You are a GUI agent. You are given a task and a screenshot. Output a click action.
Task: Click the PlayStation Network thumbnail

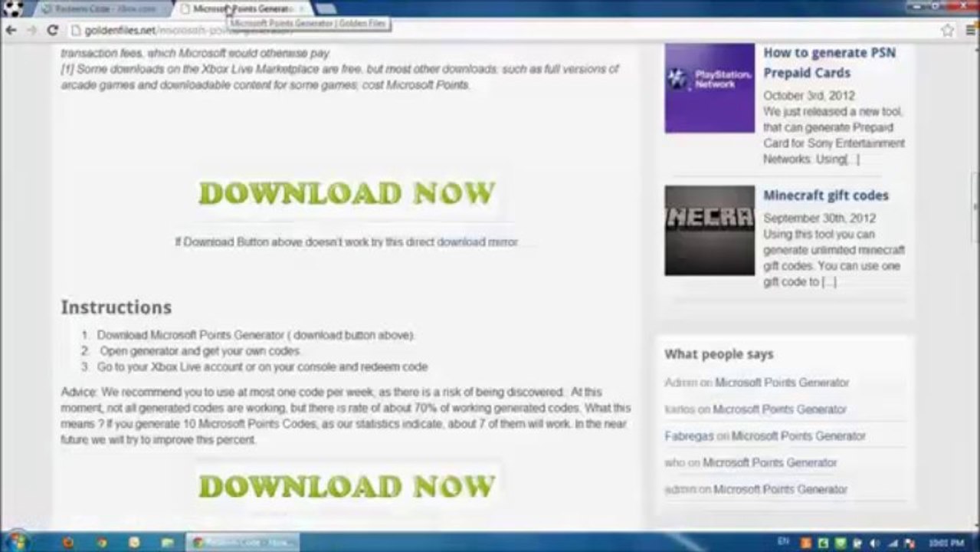[710, 88]
